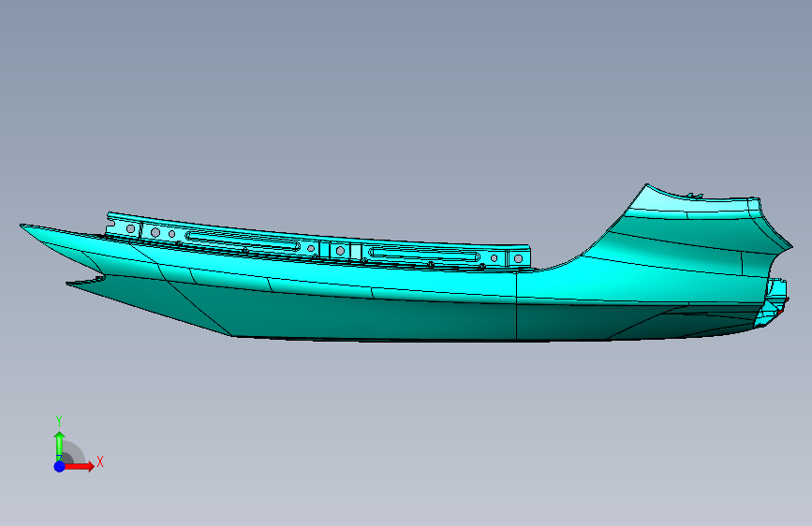Click the red X axis arrow of triad
This screenshot has height=526, width=812.
click(80, 466)
